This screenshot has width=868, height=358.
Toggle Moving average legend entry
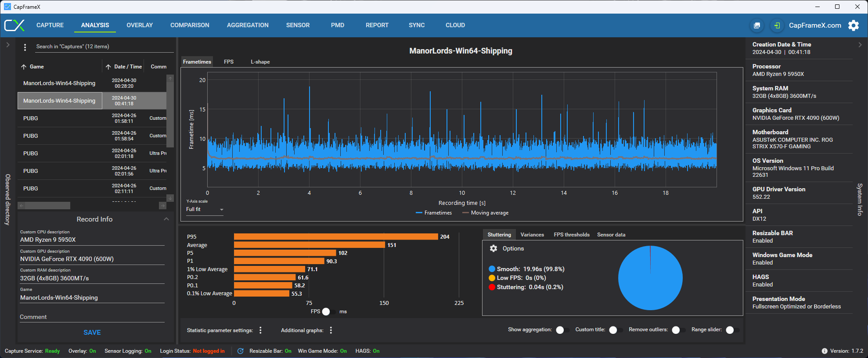(486, 213)
